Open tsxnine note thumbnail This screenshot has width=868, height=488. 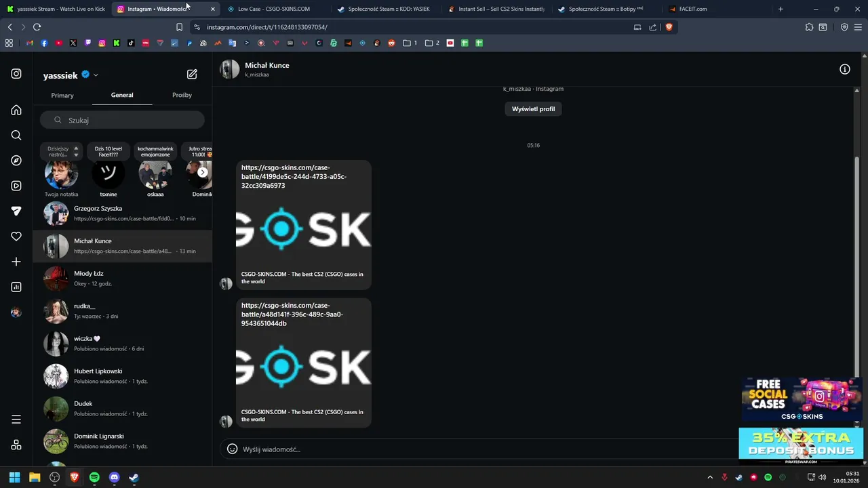click(x=108, y=175)
